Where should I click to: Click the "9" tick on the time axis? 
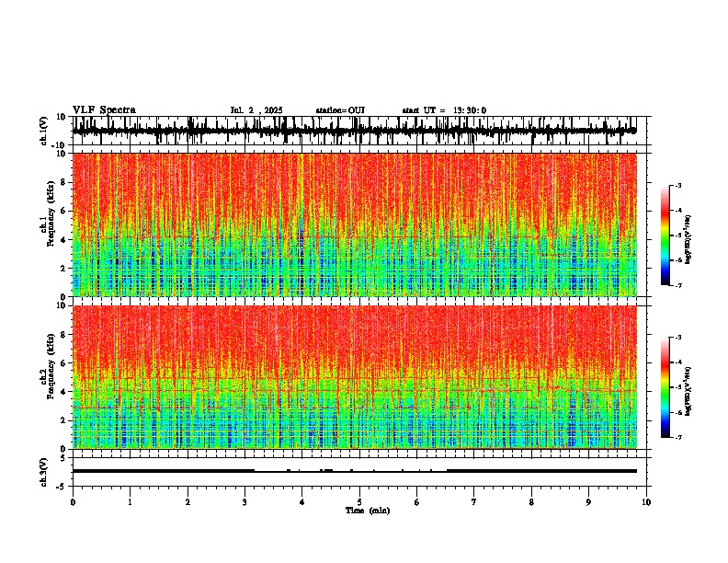point(588,502)
